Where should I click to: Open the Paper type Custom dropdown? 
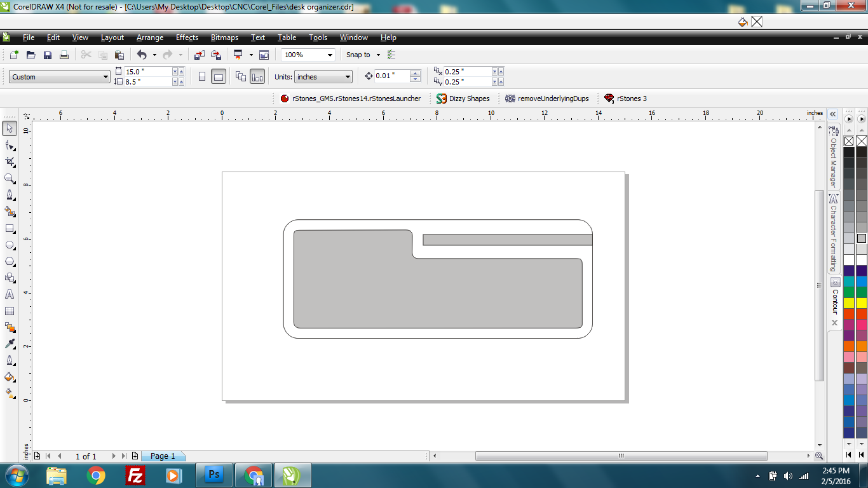tap(60, 77)
